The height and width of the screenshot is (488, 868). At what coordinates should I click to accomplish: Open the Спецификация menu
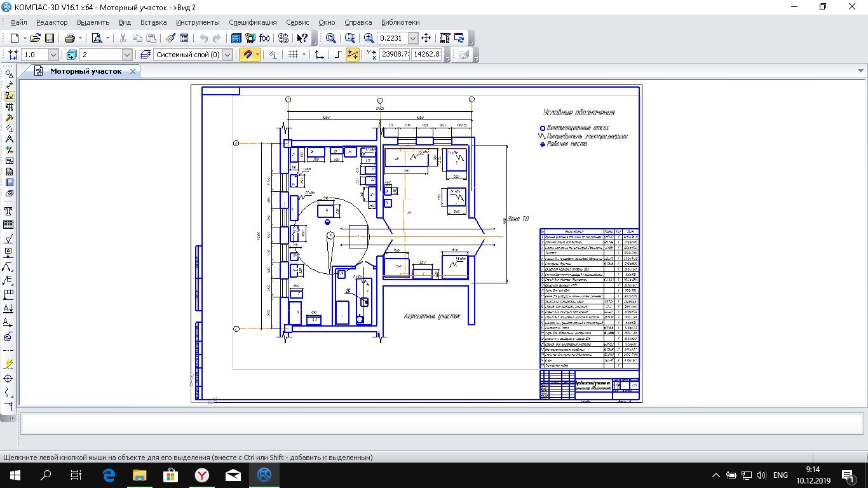(252, 22)
